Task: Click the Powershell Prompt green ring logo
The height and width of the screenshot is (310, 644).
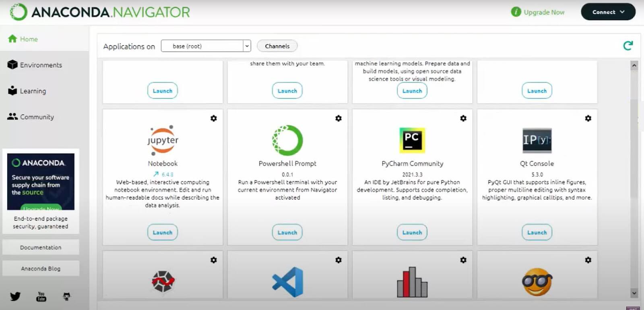Action: [x=287, y=140]
